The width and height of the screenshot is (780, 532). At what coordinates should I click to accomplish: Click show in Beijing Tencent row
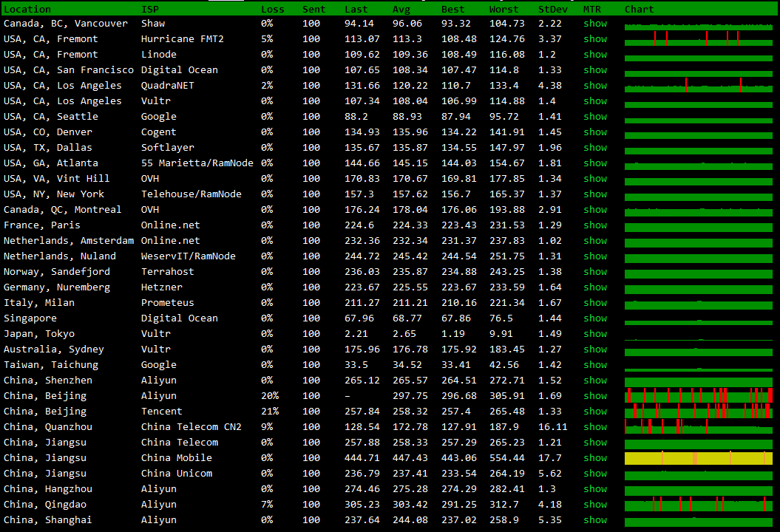pyautogui.click(x=595, y=411)
